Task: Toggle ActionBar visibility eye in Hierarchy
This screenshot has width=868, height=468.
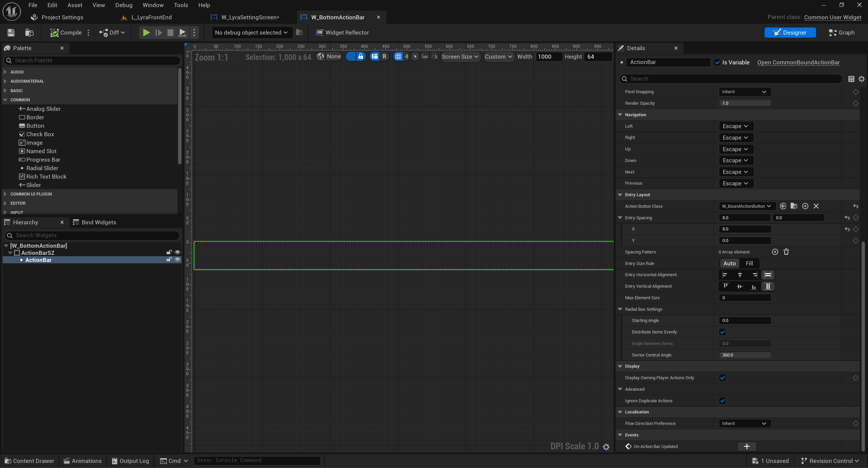Action: point(177,260)
